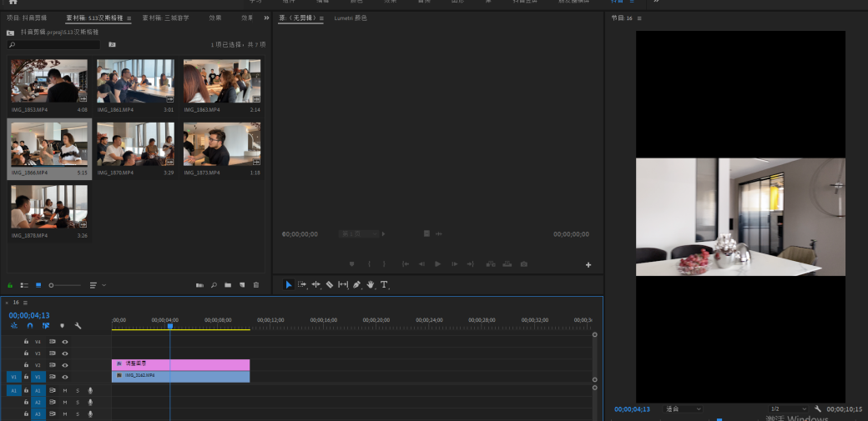Toggle sync lock for track V1
This screenshot has height=421, width=868.
(53, 377)
